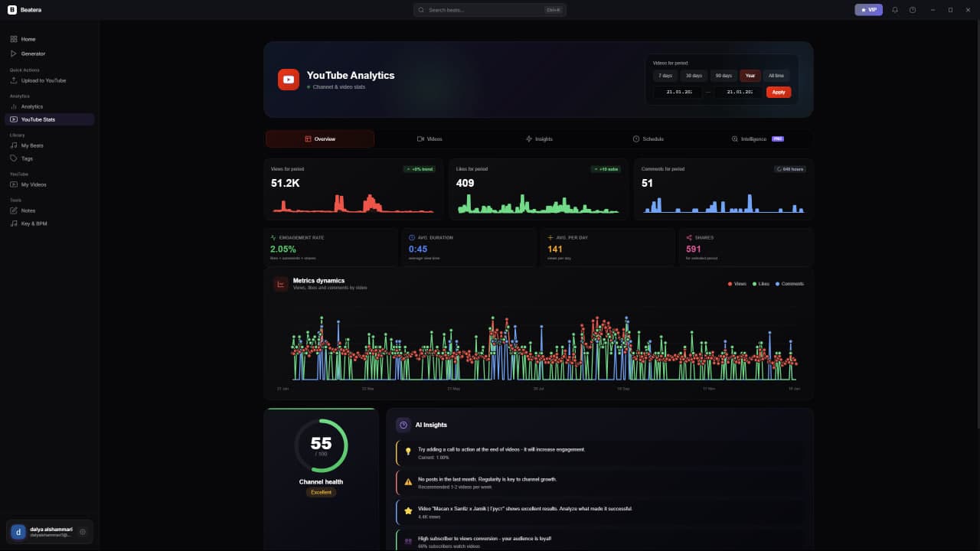This screenshot has height=551, width=980.
Task: Toggle the Comments series in Metrics dynamics legend
Action: coord(788,284)
